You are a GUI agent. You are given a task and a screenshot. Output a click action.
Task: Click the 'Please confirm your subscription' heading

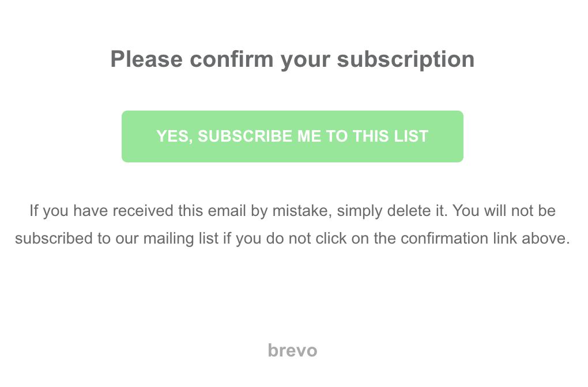pyautogui.click(x=292, y=59)
